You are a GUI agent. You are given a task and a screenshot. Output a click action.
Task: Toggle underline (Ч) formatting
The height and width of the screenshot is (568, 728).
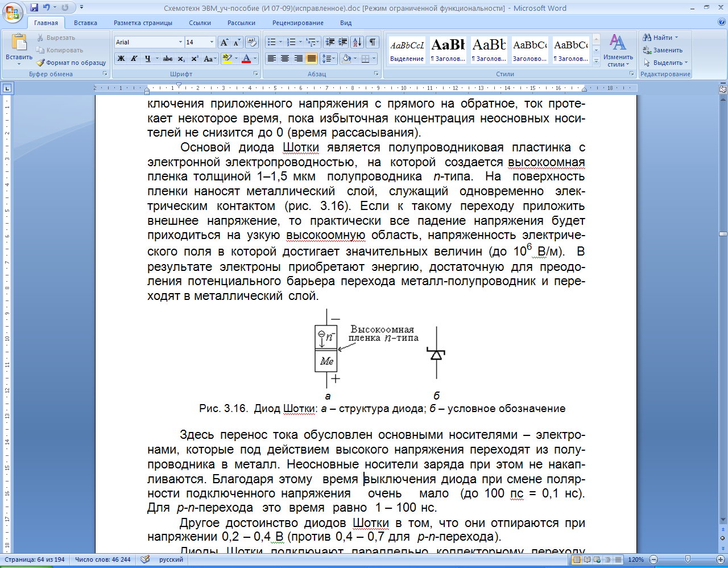tap(148, 59)
